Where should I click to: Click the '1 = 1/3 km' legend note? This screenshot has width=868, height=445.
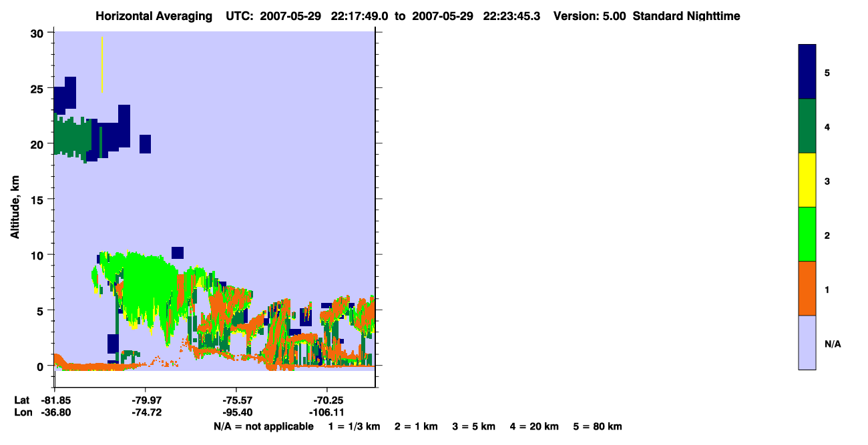point(355,426)
